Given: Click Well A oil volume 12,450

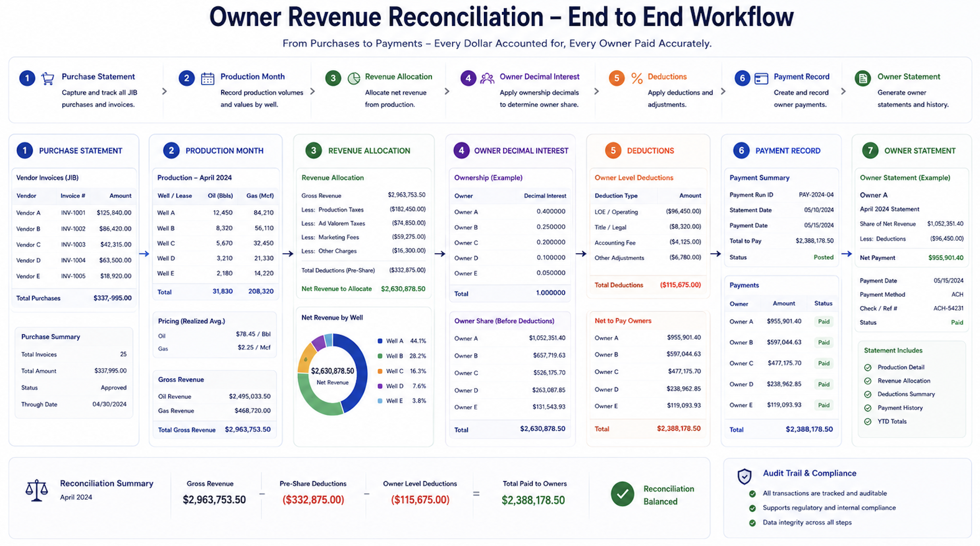Looking at the screenshot, I should tap(222, 213).
